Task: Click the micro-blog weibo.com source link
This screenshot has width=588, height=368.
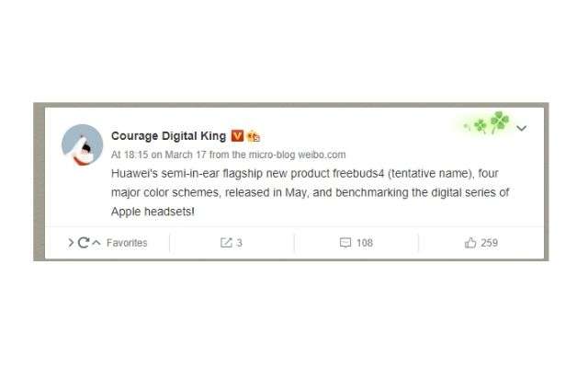Action: (x=297, y=155)
